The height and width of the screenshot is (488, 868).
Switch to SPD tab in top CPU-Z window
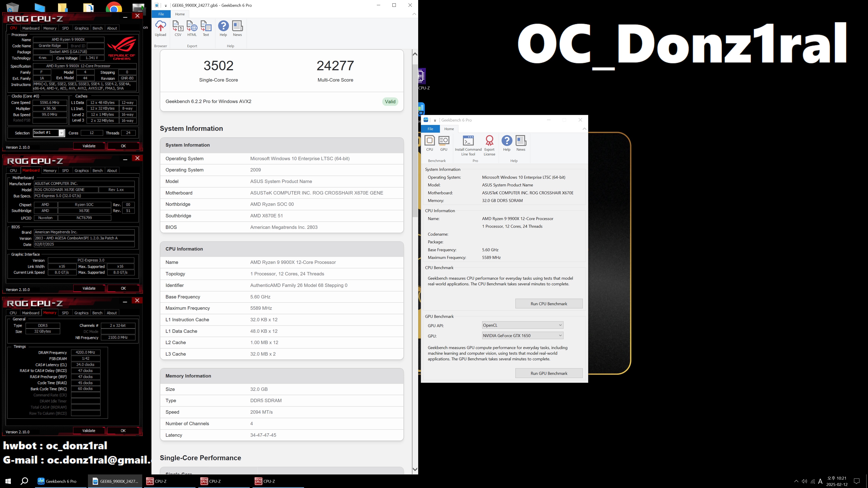point(65,28)
